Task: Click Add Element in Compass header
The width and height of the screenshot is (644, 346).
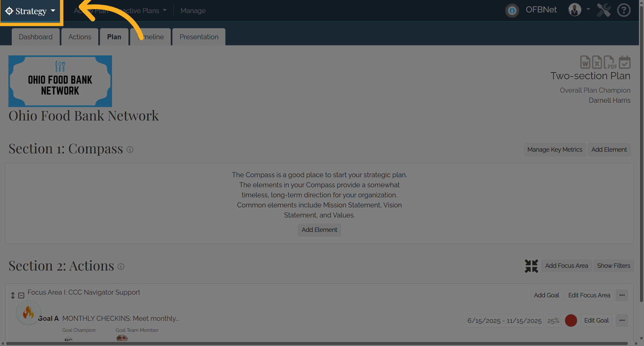Action: pos(609,150)
